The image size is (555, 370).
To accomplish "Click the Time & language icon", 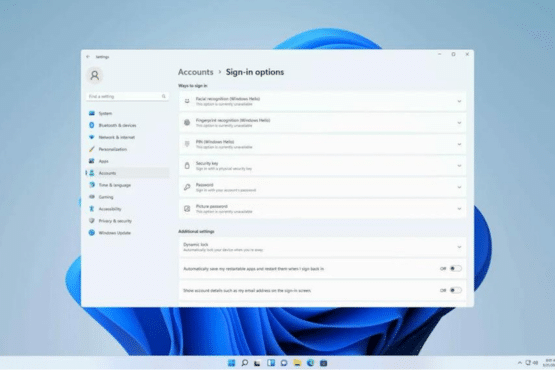I will [x=92, y=185].
